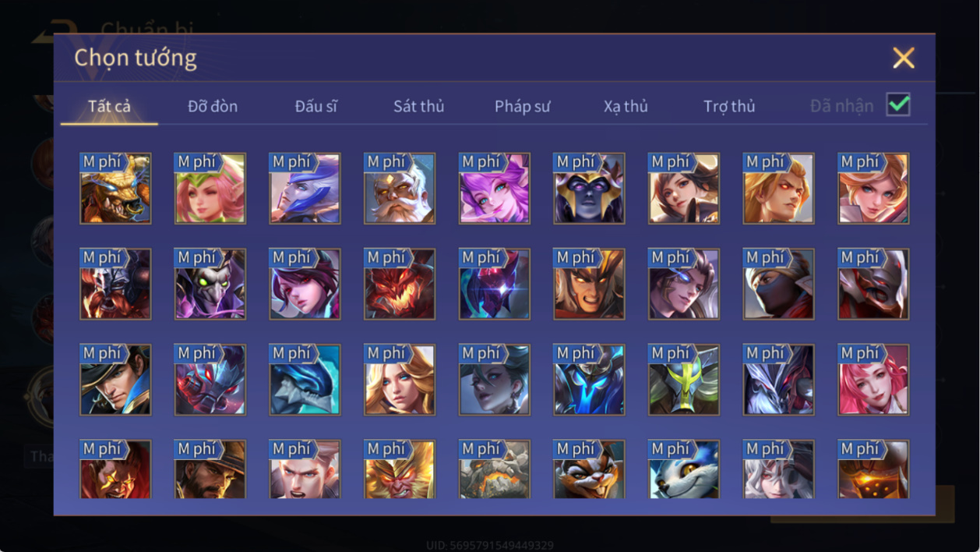This screenshot has height=552, width=980.
Task: Choose the raccoon-like furry hero portrait
Action: tap(589, 469)
